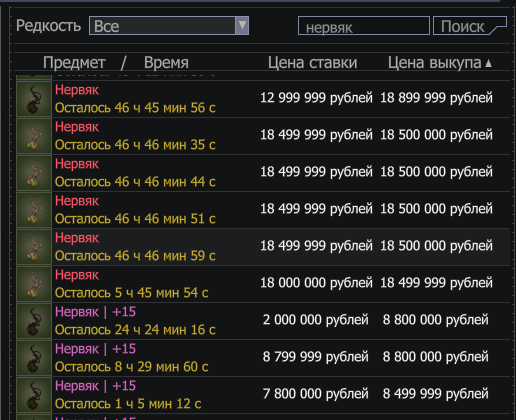Click the 'Все' rarity combo box
The image size is (516, 420).
pyautogui.click(x=169, y=25)
